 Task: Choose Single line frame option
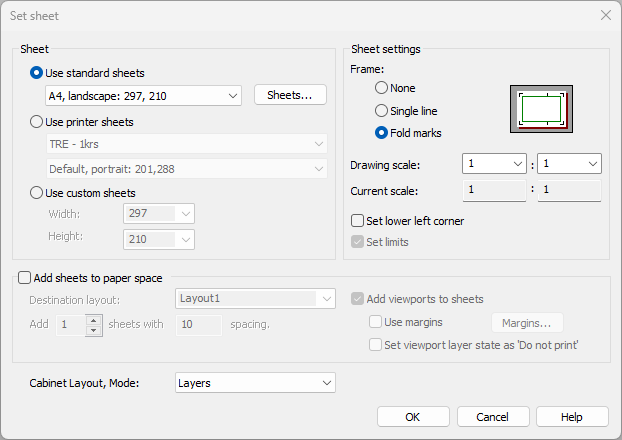coord(381,111)
